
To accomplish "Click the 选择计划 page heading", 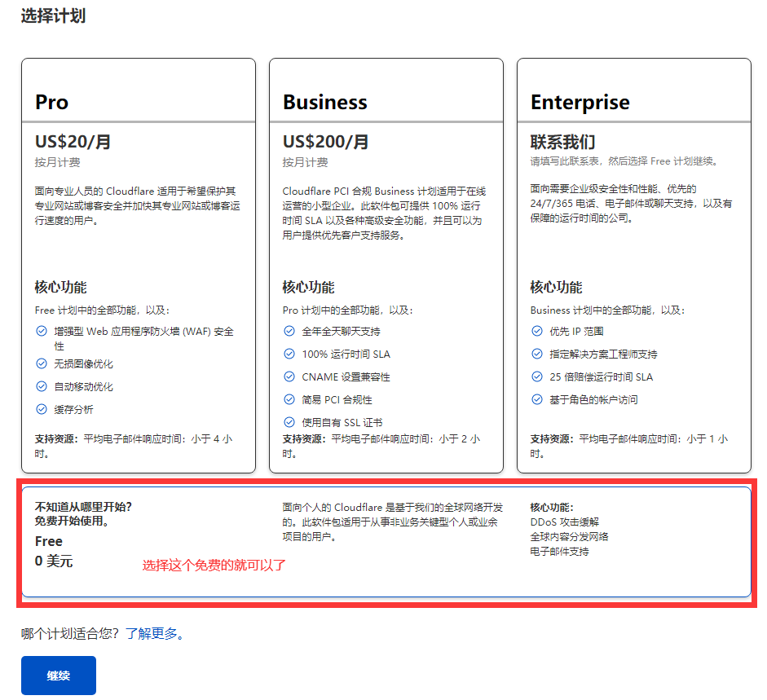I will click(53, 15).
